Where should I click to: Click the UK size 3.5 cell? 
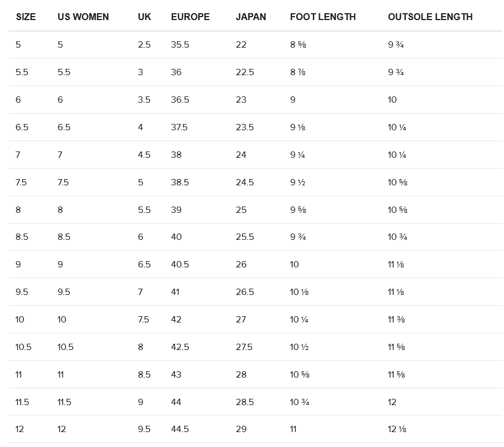click(144, 100)
